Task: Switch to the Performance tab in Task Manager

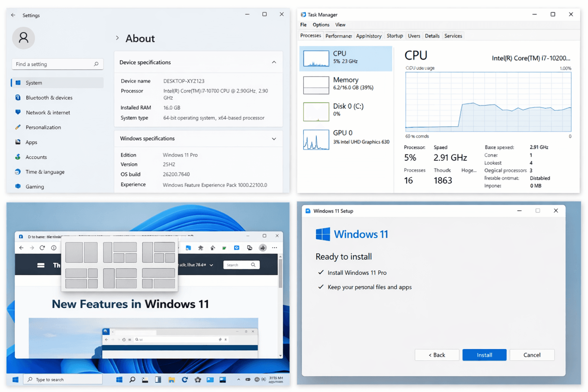Action: click(338, 36)
